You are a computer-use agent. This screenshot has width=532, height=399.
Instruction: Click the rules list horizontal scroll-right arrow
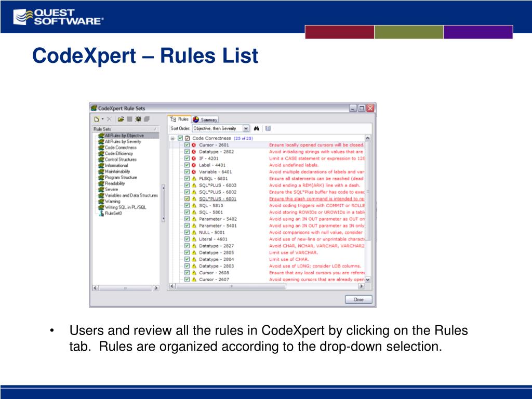(362, 286)
